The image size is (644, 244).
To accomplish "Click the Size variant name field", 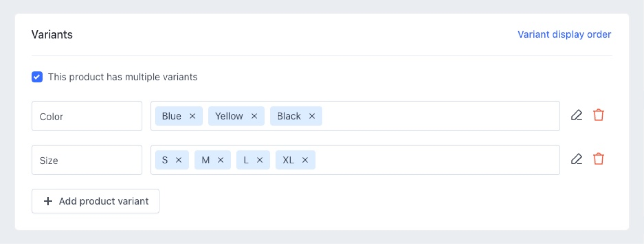I will (x=87, y=160).
